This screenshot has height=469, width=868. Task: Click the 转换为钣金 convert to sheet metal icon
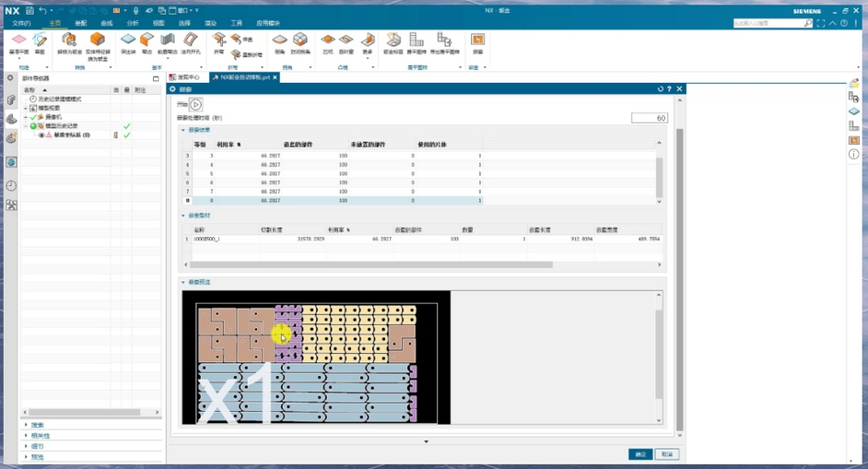(69, 42)
